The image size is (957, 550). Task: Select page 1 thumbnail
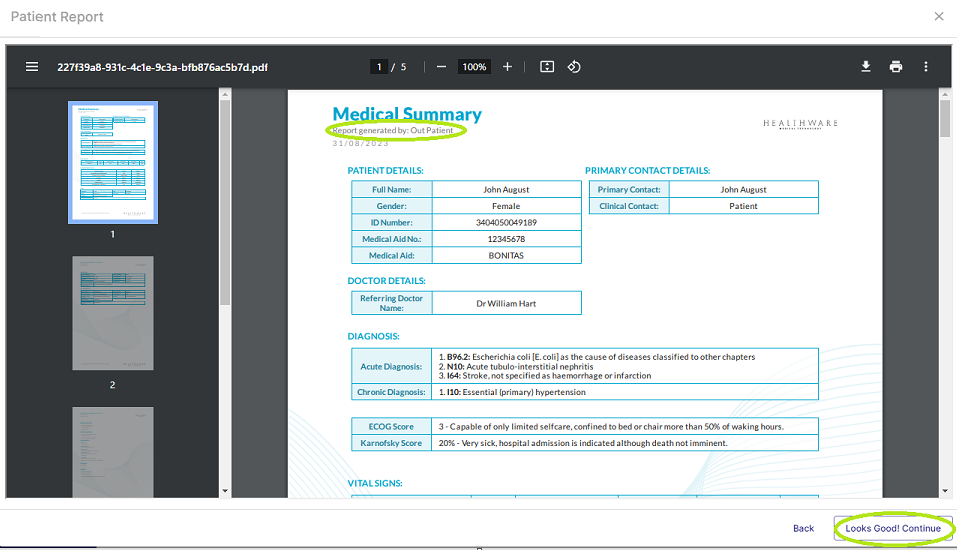point(112,162)
